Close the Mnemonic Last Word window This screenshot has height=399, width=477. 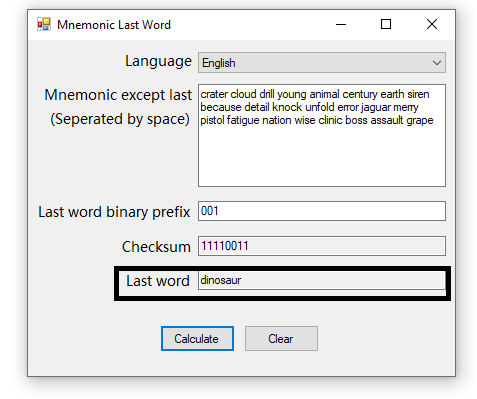[x=432, y=24]
